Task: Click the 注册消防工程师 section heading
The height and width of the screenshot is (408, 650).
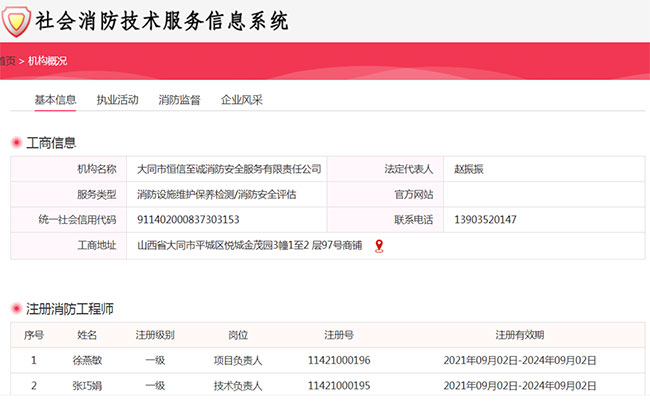Action: pos(70,309)
